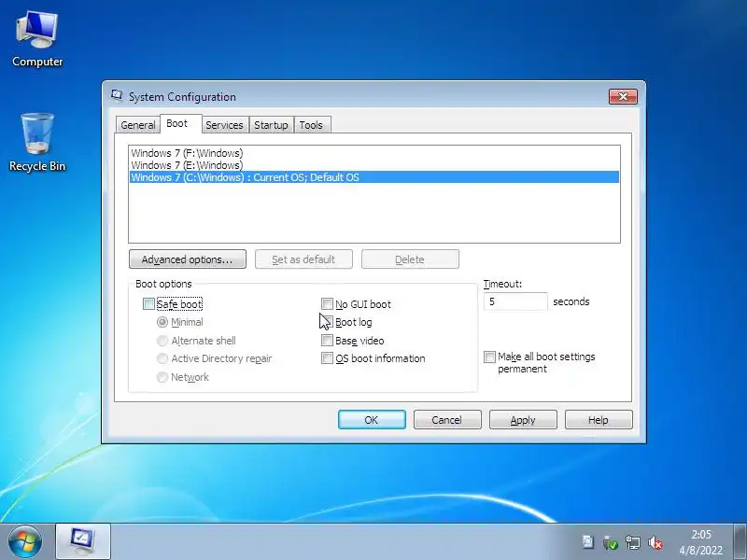
Task: Confirm with the OK button
Action: [x=372, y=419]
